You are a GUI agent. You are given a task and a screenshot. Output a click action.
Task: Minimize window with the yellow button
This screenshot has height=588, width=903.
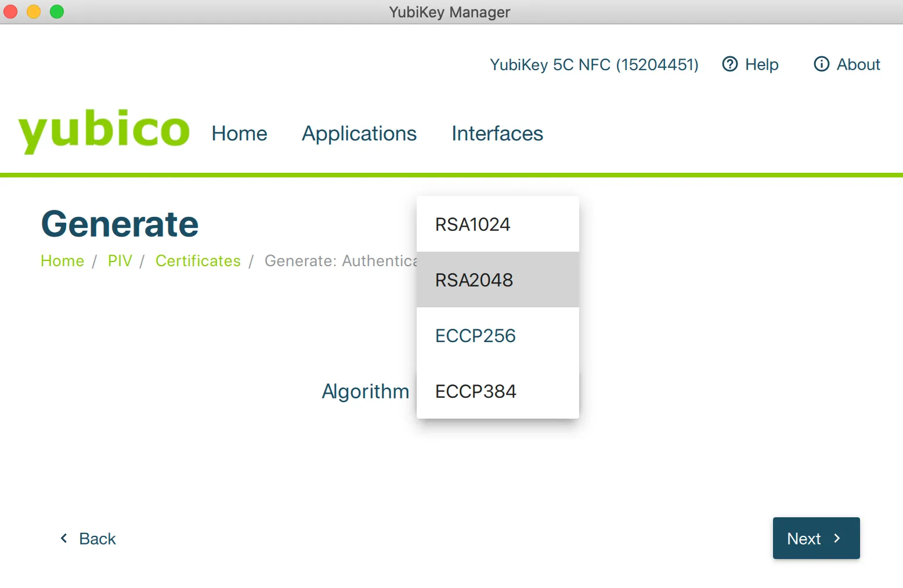(x=34, y=12)
